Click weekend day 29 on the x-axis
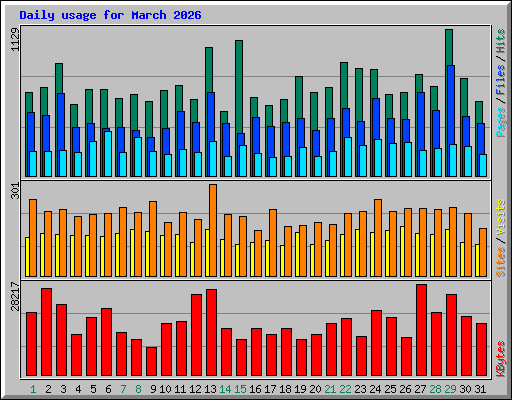 click(x=450, y=389)
